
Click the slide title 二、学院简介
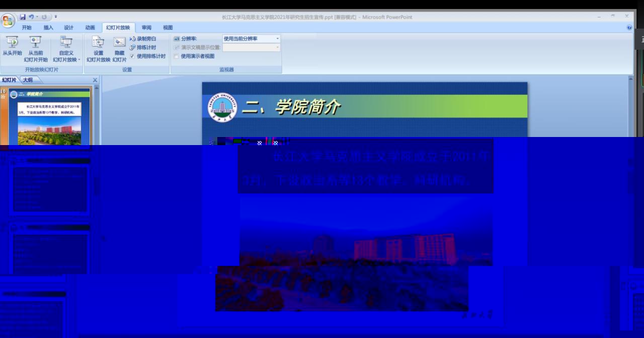tap(291, 107)
